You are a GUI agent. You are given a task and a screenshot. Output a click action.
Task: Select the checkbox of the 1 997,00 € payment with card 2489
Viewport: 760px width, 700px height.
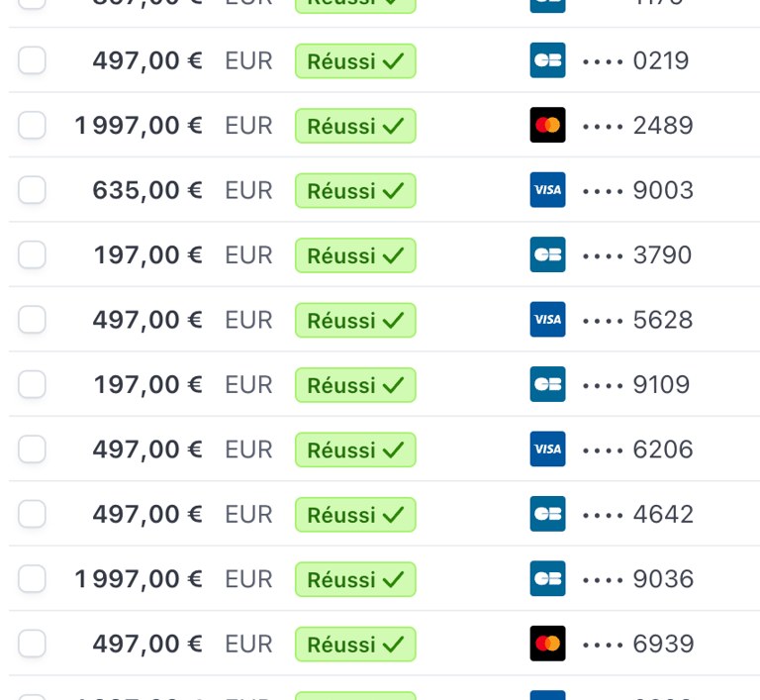pyautogui.click(x=32, y=125)
